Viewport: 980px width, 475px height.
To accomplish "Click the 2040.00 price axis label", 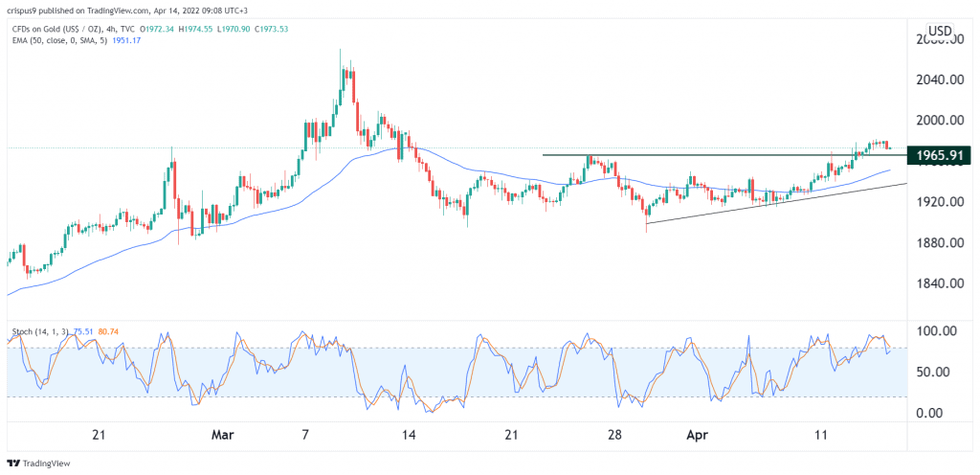I will coord(938,79).
